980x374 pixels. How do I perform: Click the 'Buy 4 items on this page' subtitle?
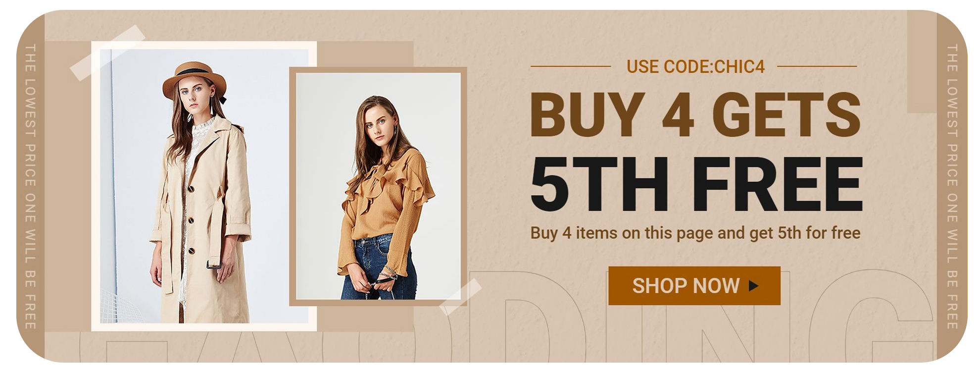(695, 233)
